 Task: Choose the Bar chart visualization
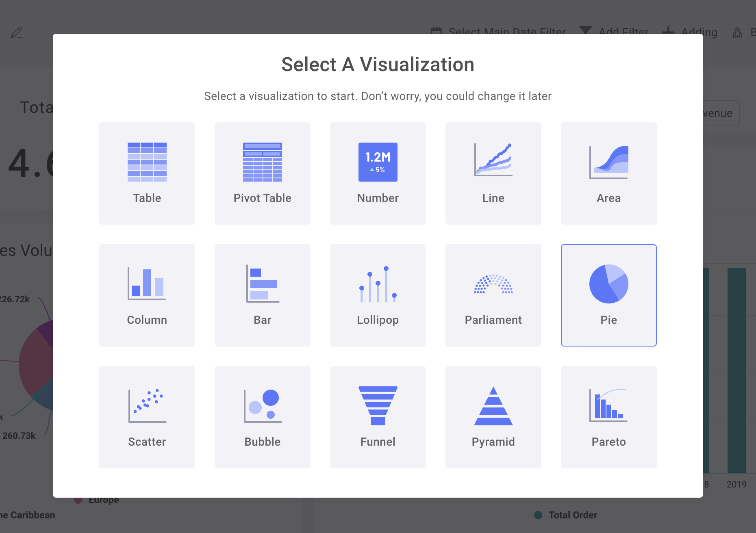[263, 295]
